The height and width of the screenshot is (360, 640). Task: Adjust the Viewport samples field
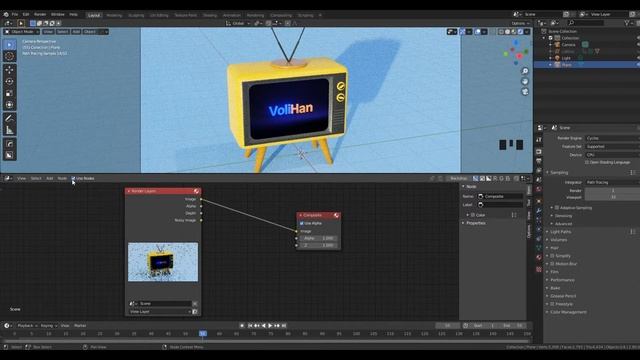612,197
